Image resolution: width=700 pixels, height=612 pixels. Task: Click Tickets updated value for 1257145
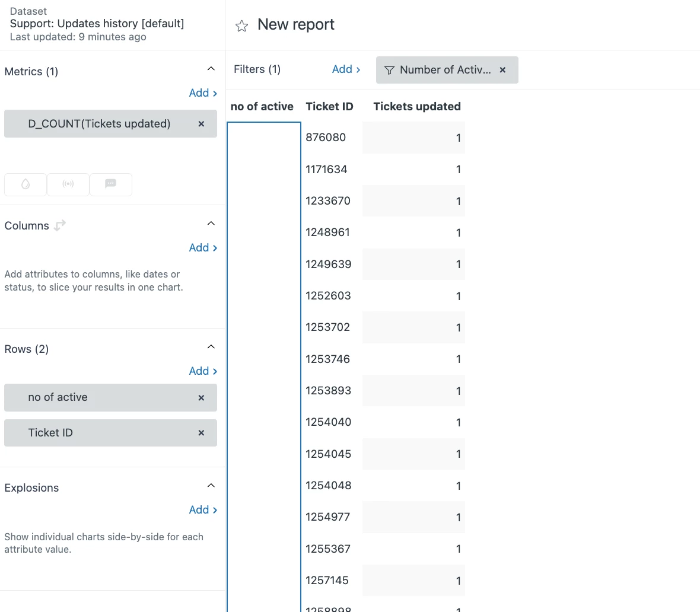[414, 581]
